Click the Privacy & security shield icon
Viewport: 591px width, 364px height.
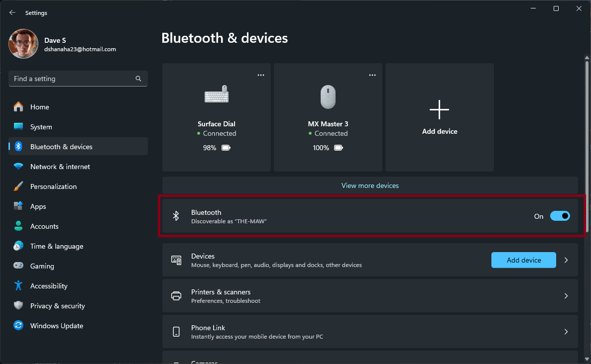(x=18, y=306)
